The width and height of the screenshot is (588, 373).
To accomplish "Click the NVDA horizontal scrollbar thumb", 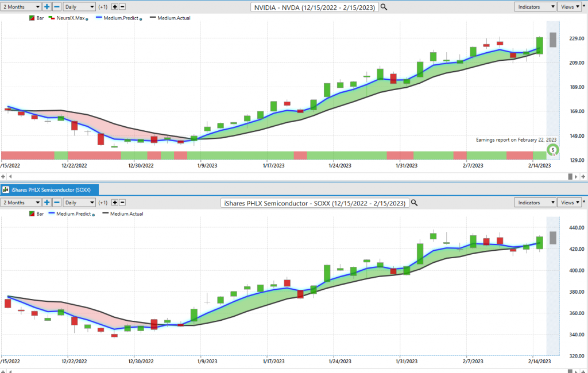I will pos(570,177).
